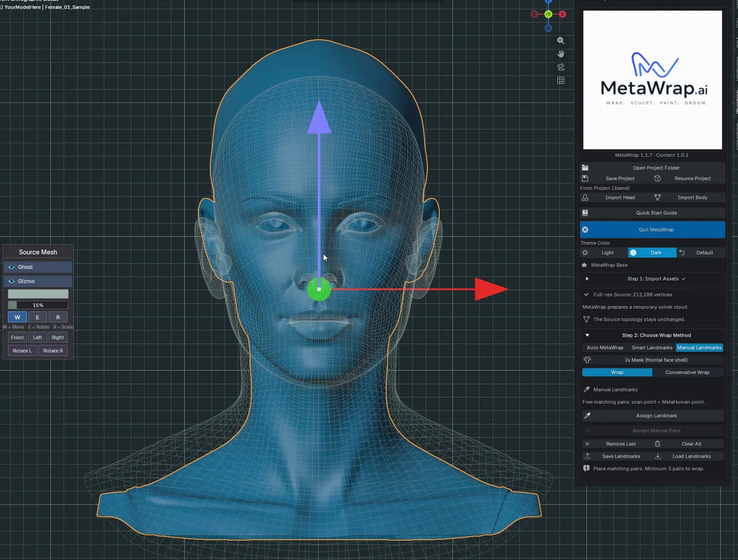Save Project using the floppy disk icon

click(x=585, y=179)
